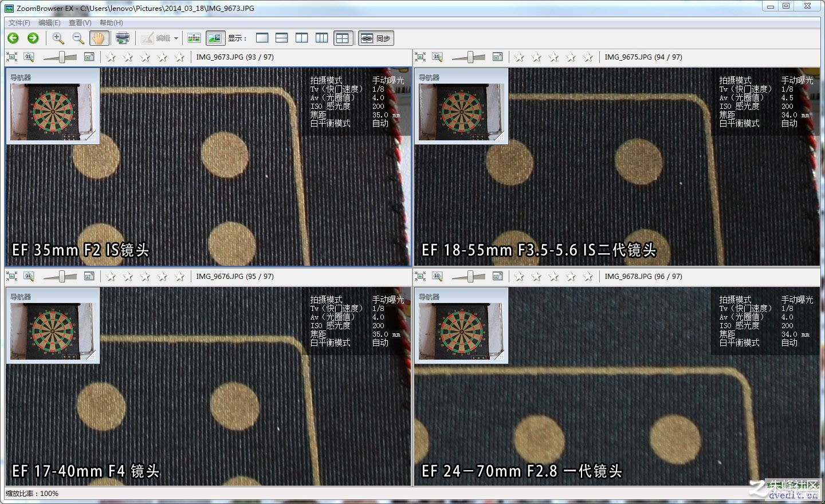825x504 pixels.
Task: Go to next image with green forward arrow
Action: click(x=33, y=38)
